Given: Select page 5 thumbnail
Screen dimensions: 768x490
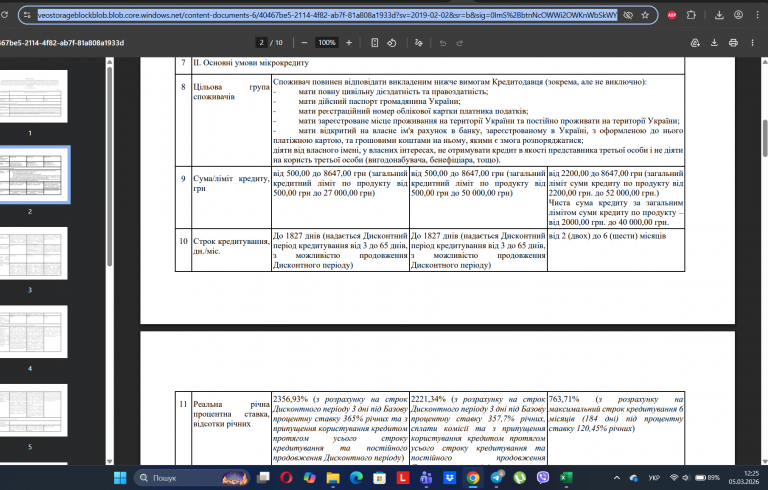Looking at the screenshot, I should (x=33, y=410).
